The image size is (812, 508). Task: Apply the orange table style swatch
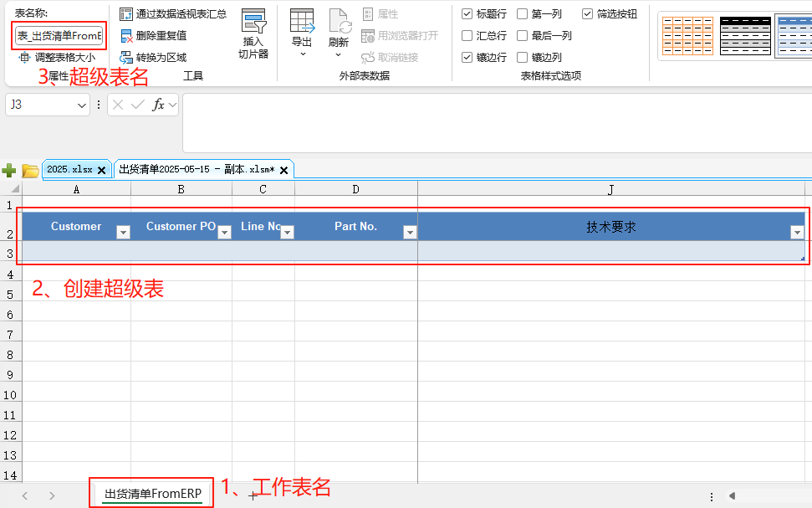click(x=687, y=36)
